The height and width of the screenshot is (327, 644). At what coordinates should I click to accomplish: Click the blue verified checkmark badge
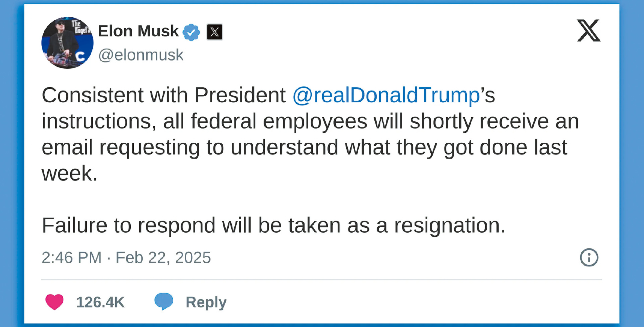pos(191,32)
